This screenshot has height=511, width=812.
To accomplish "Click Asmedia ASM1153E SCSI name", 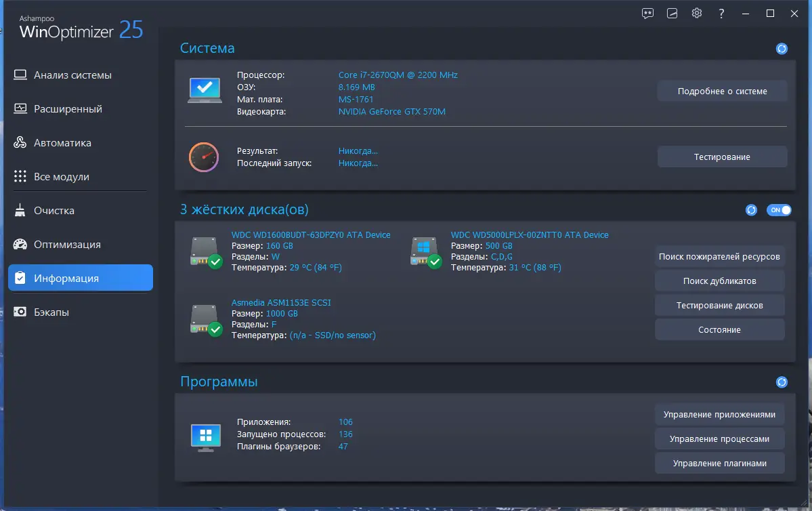I will coord(281,303).
